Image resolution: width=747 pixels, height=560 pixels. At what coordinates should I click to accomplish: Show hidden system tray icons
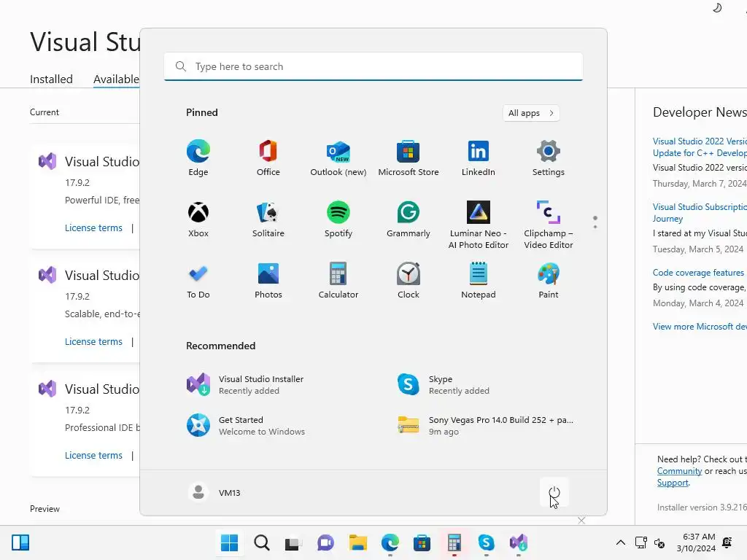(620, 542)
